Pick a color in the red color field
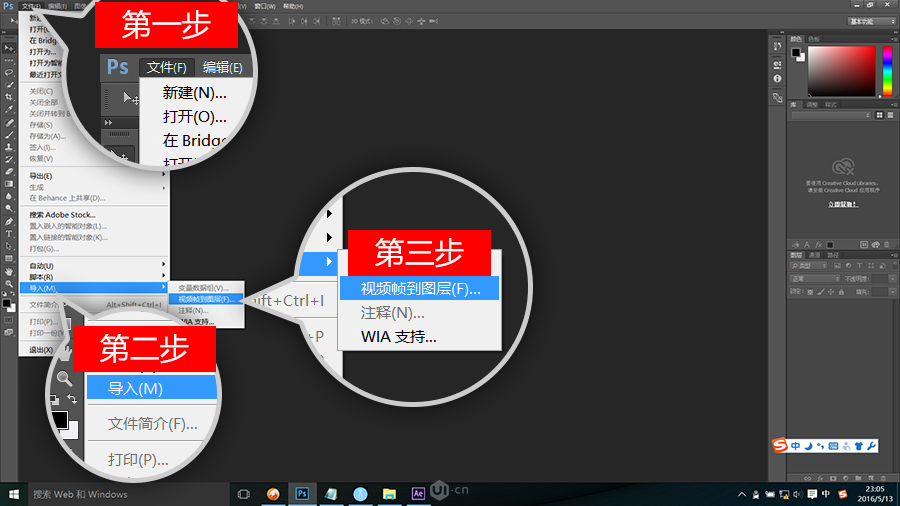The image size is (900, 506). click(x=841, y=71)
